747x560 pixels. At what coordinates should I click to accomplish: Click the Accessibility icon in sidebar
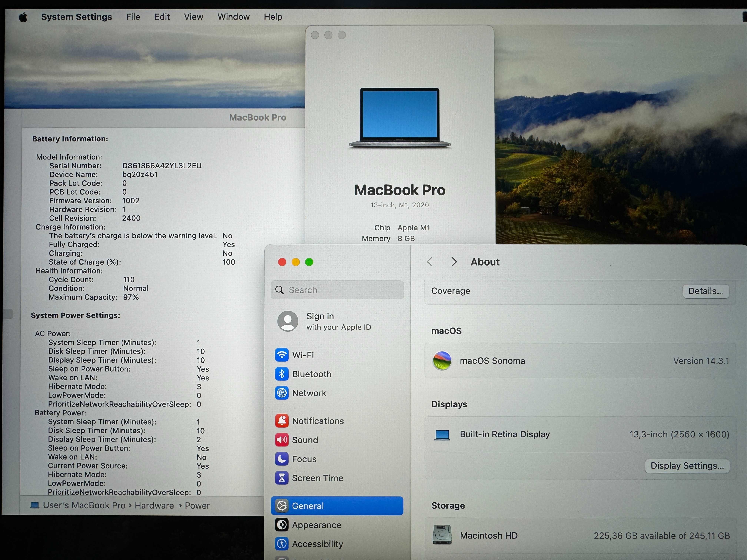pos(282,544)
